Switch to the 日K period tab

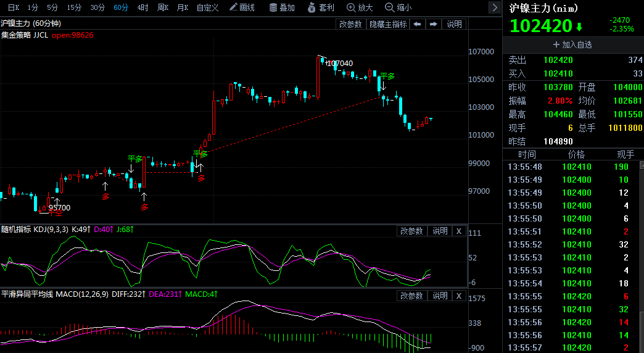pos(14,7)
